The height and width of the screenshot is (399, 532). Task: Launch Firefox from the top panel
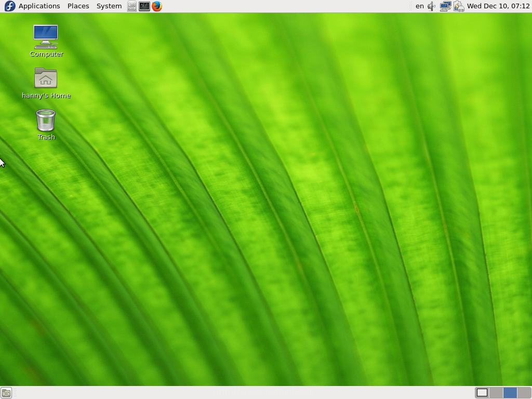point(157,6)
